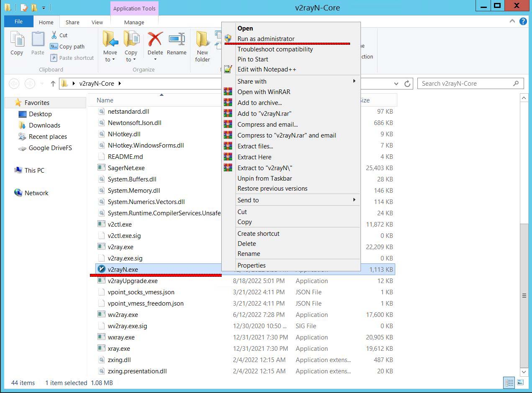
Task: Choose Add to "v2rayN.rar"
Action: pos(264,113)
